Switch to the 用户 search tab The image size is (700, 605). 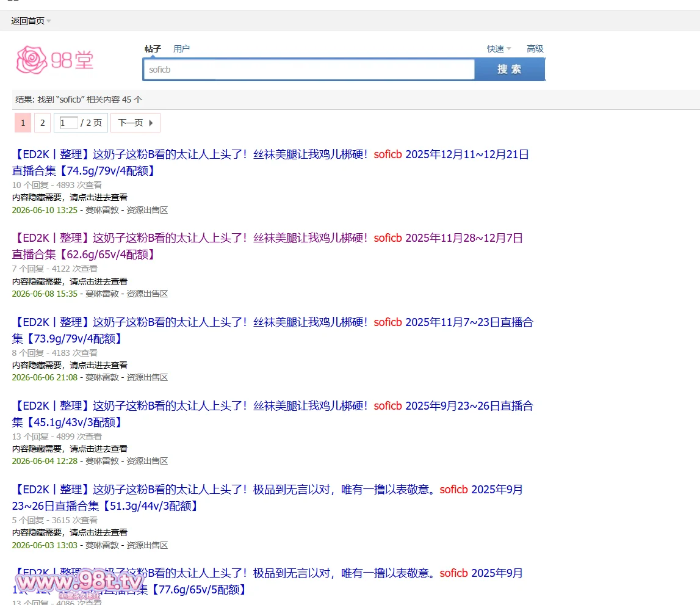point(181,49)
